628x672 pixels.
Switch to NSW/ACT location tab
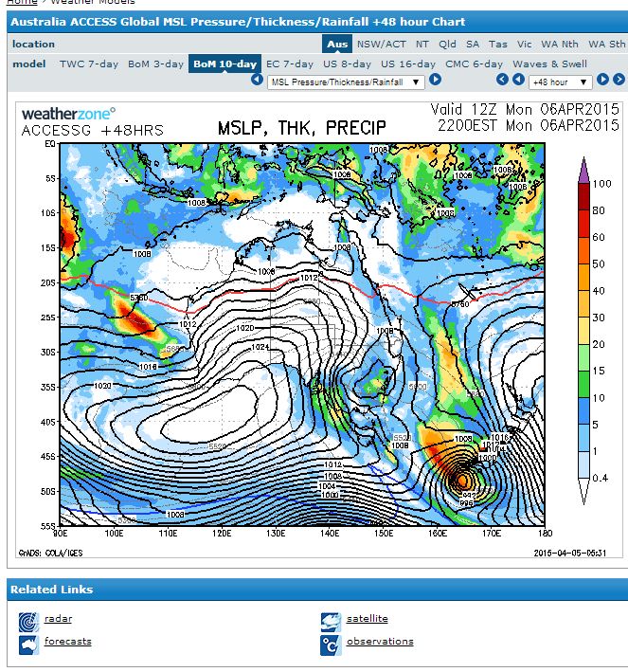(382, 44)
